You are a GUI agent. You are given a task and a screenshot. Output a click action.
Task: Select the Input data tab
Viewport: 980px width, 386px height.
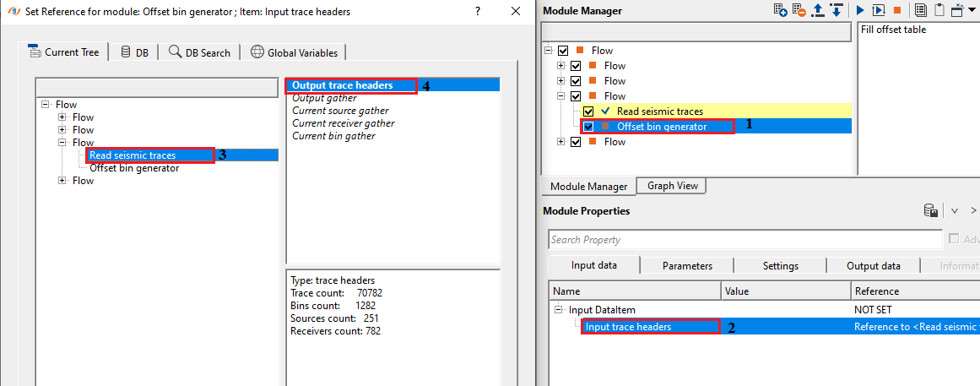593,264
